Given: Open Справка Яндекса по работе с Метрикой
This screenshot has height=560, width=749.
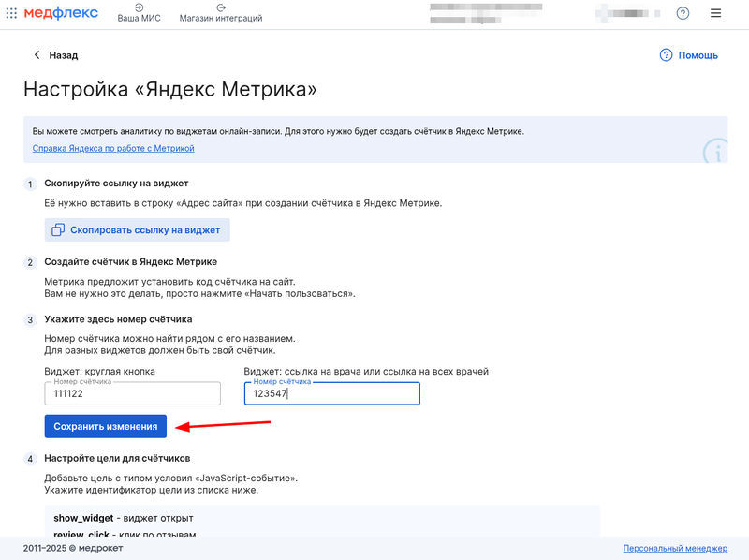Looking at the screenshot, I should pos(113,148).
